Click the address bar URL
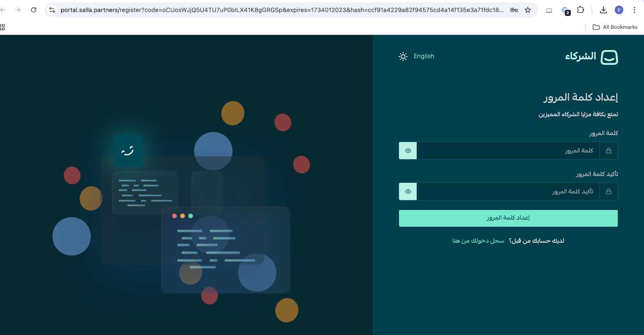 click(x=282, y=10)
